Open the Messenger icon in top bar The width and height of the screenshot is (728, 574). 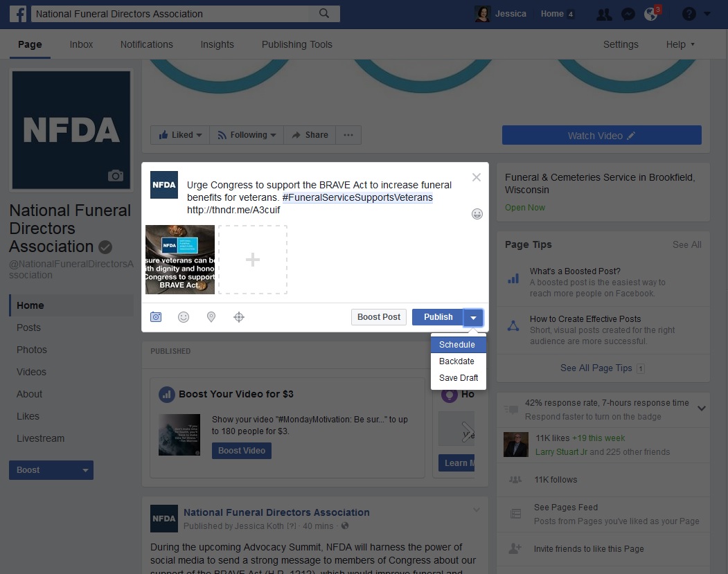[x=628, y=15]
